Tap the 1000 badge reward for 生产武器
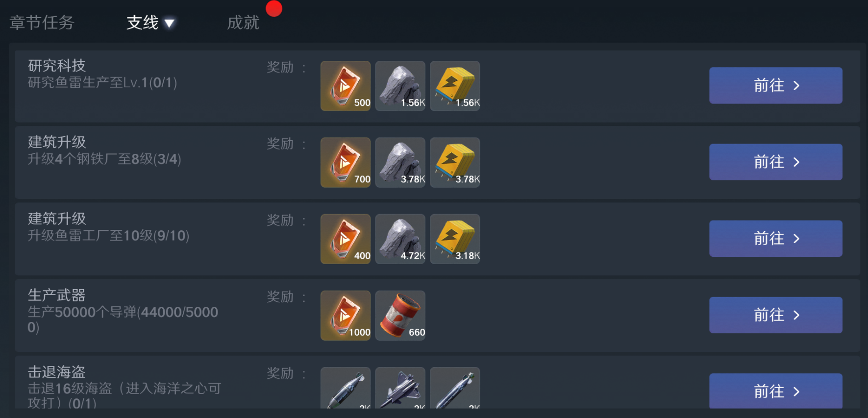The image size is (868, 418). [x=346, y=316]
